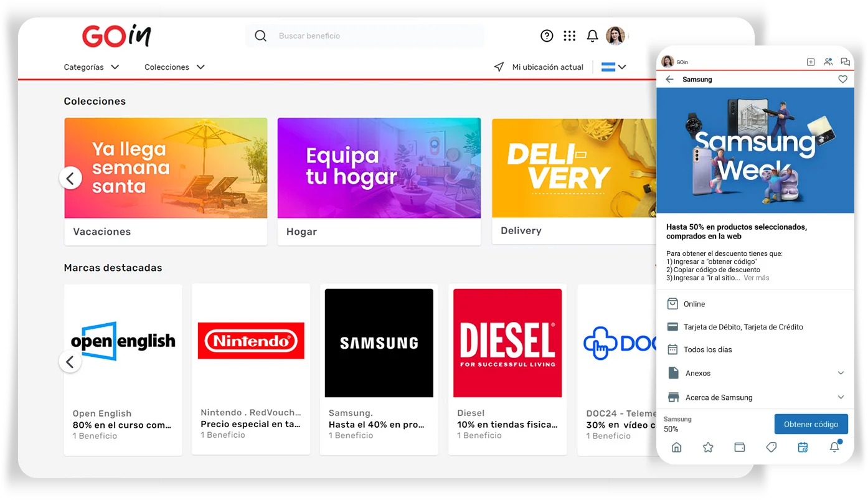
Task: Click '80% en el curso com…' text
Action: tap(122, 425)
